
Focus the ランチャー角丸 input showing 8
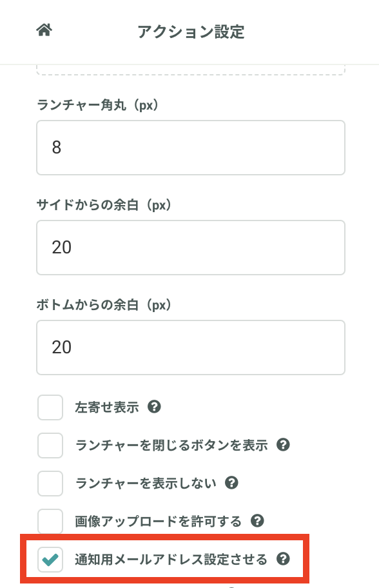[x=190, y=148]
